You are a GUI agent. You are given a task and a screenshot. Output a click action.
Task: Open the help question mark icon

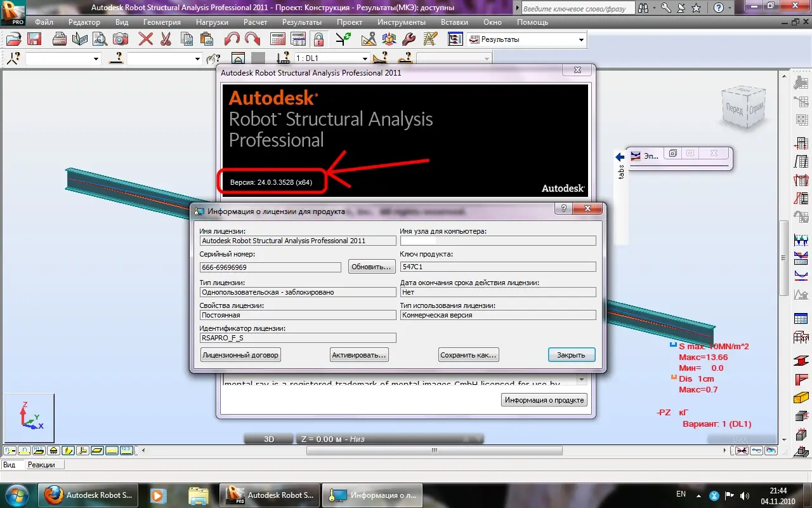pos(719,8)
